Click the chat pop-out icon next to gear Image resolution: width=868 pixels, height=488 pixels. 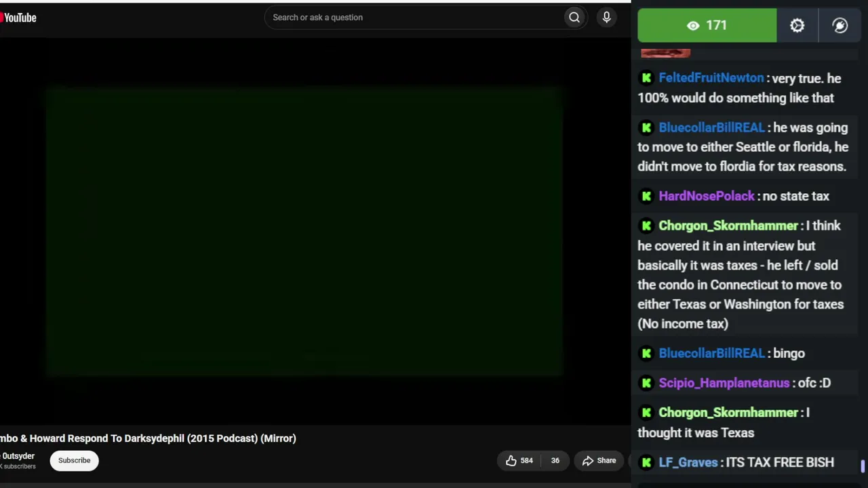click(x=840, y=26)
